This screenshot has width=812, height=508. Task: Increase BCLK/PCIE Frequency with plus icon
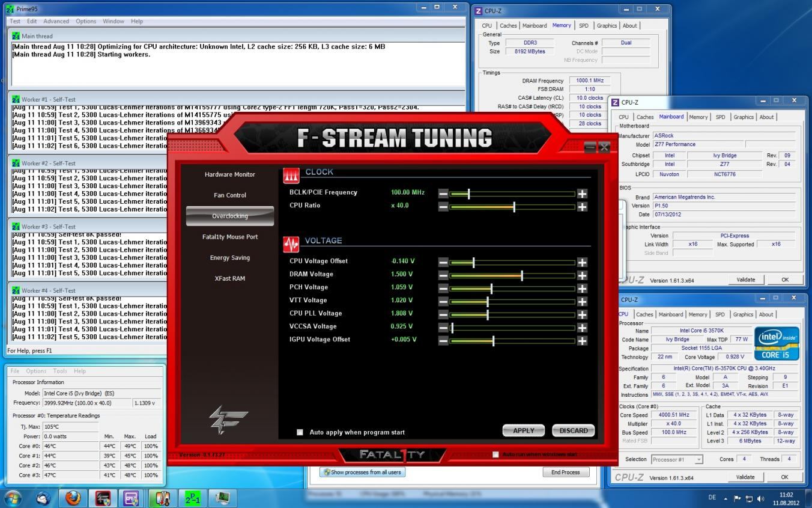pyautogui.click(x=582, y=194)
